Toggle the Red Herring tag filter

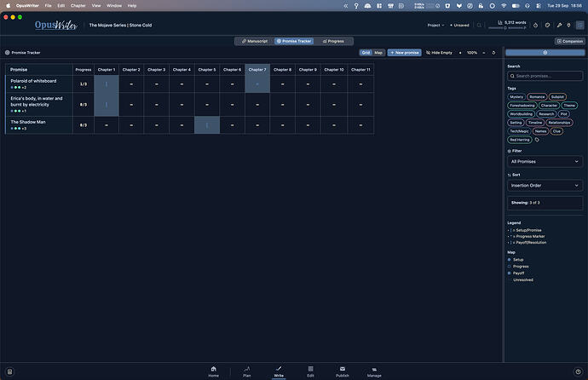coord(520,140)
